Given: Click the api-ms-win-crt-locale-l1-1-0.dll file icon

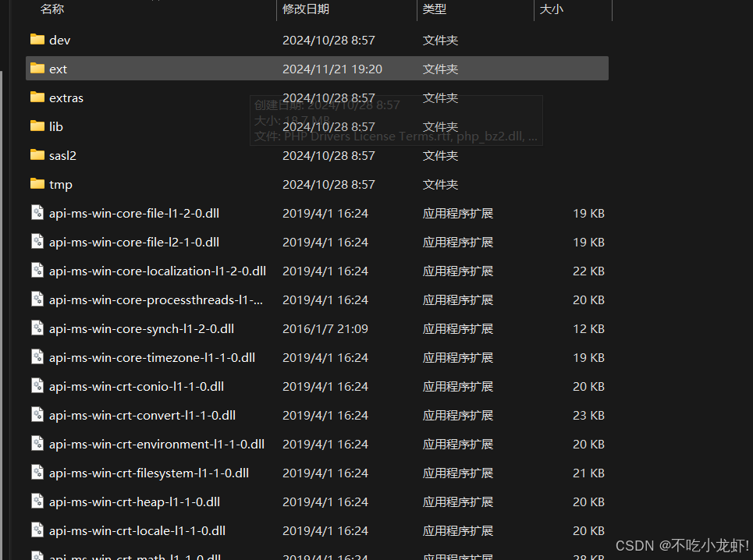Looking at the screenshot, I should click(x=37, y=530).
